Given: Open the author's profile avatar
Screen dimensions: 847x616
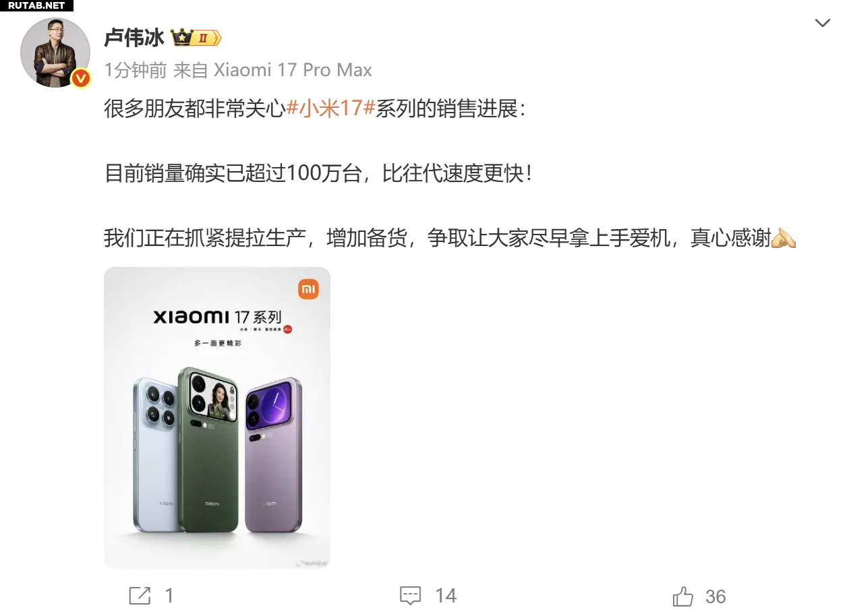Looking at the screenshot, I should [x=55, y=52].
